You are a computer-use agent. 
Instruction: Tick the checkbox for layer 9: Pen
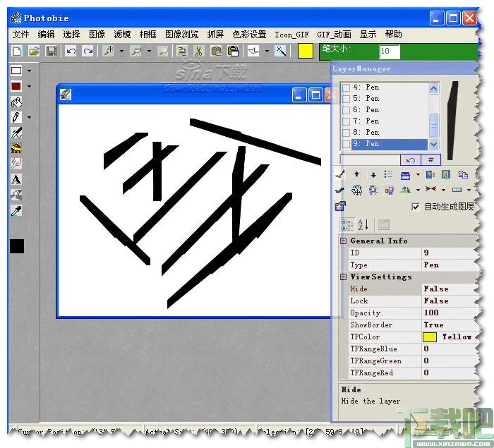[346, 144]
